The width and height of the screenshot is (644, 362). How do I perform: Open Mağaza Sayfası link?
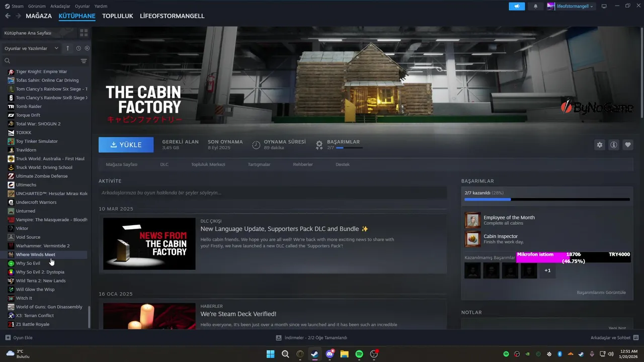[x=121, y=164]
